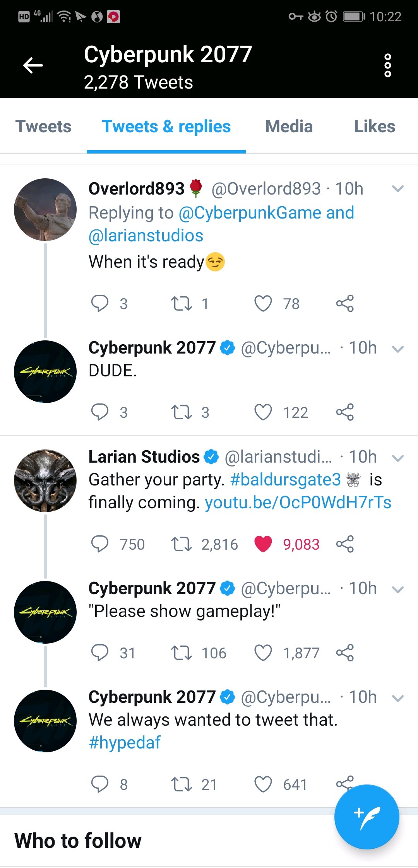Open Larian Studios profile avatar
The width and height of the screenshot is (418, 868).
pyautogui.click(x=45, y=480)
